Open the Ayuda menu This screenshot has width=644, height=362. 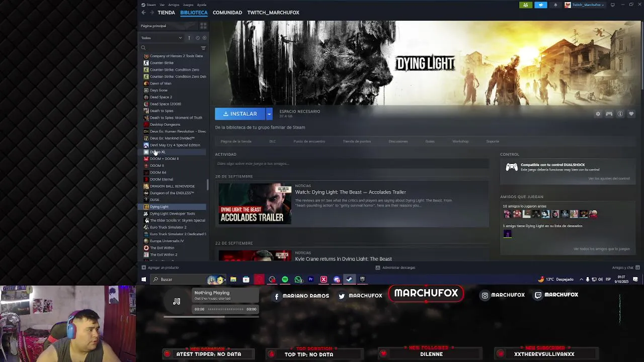coord(202,5)
